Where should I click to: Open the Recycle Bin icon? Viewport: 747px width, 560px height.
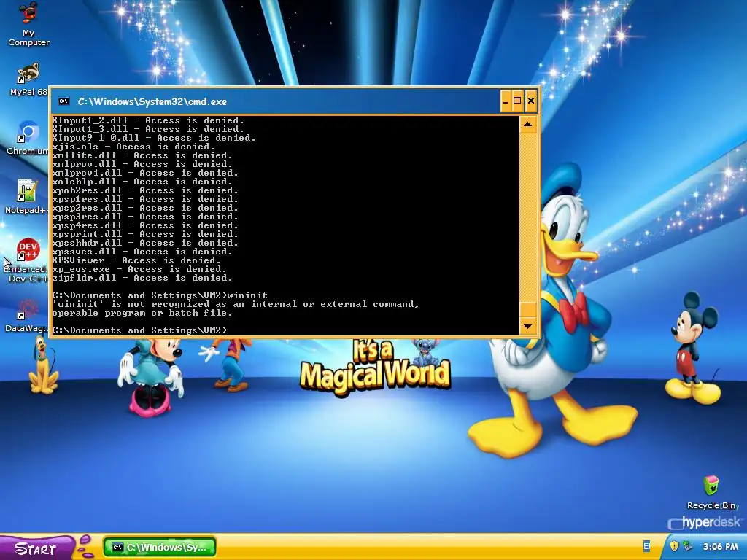tap(711, 492)
